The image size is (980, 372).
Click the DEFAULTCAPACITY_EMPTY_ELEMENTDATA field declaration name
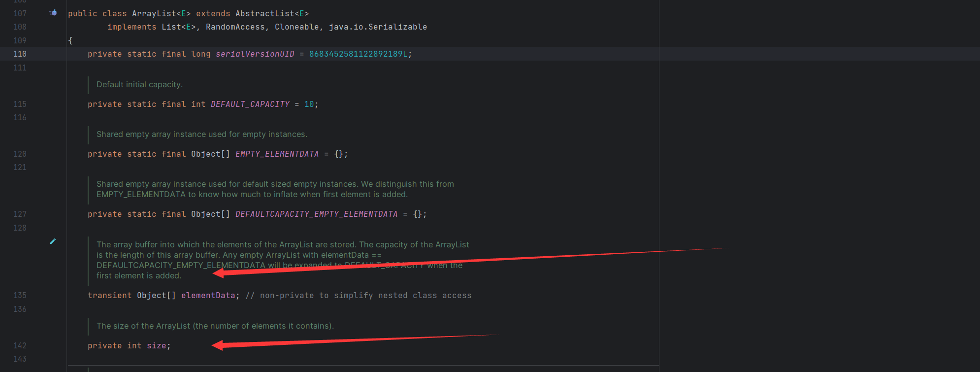tap(316, 214)
